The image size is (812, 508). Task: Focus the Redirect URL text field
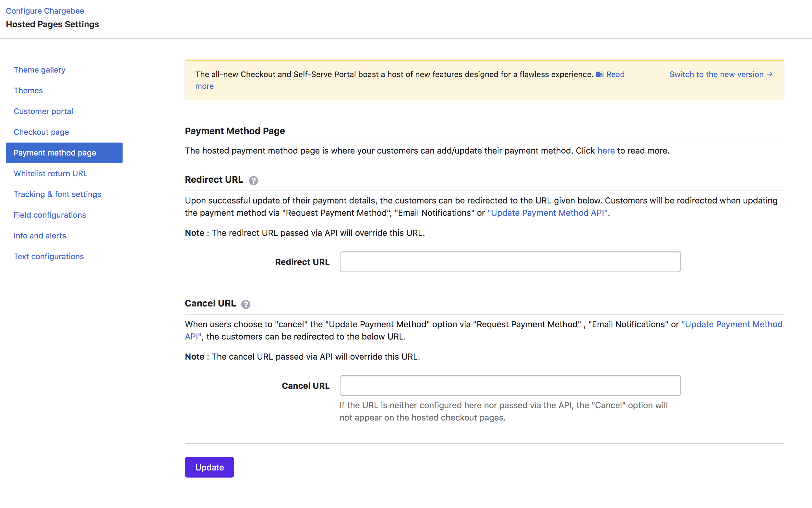tap(510, 262)
